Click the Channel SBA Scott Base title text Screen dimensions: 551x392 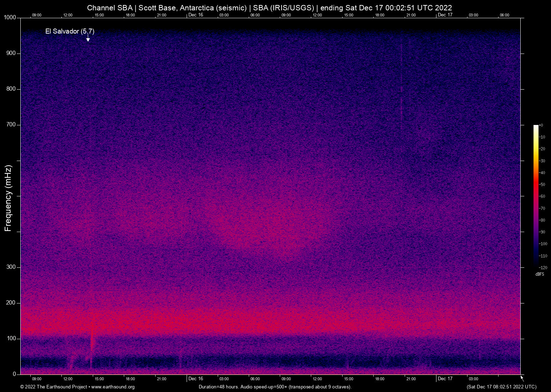(x=269, y=8)
